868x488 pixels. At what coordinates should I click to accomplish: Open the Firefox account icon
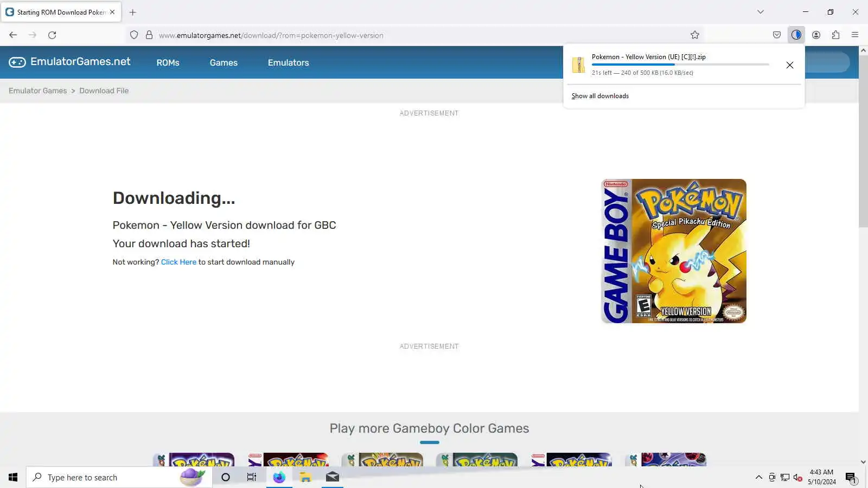click(x=816, y=35)
